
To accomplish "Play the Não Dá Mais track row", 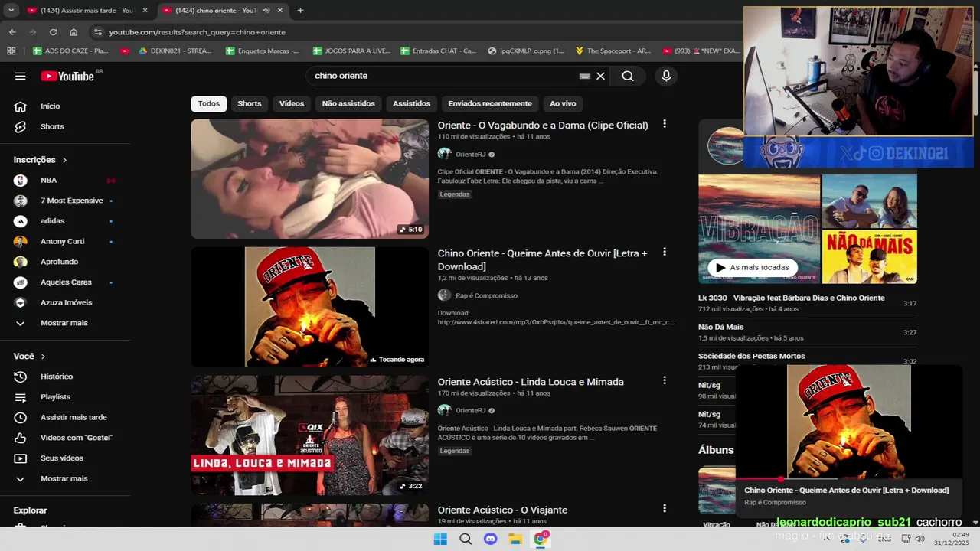I will [x=808, y=332].
